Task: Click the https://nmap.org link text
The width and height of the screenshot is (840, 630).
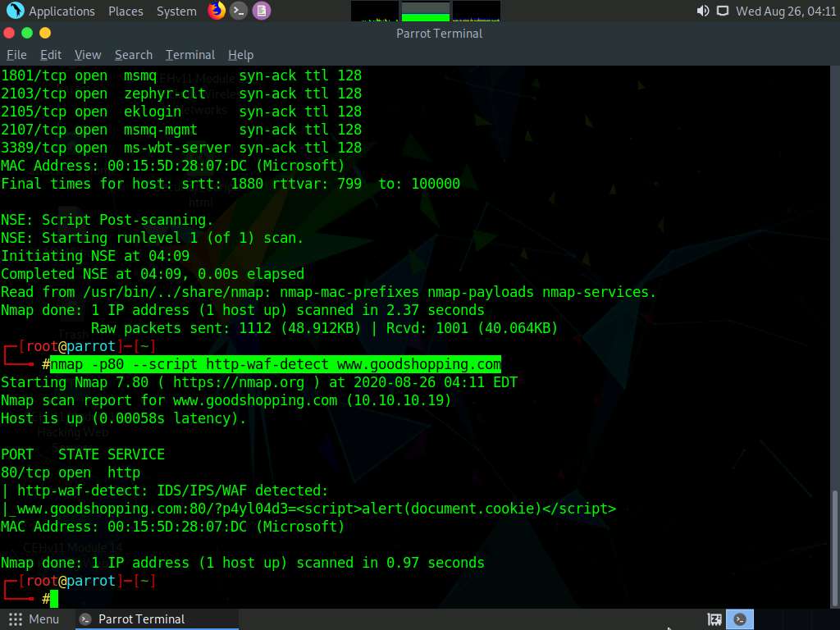Action: 239,382
